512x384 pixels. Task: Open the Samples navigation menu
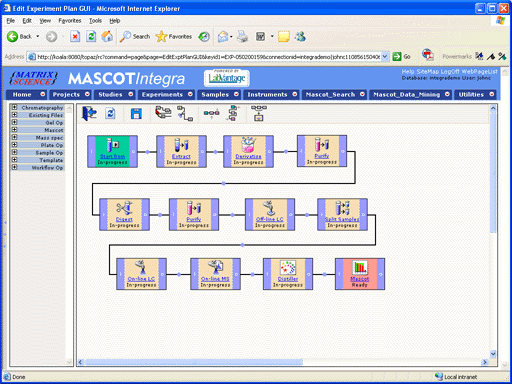pos(219,95)
